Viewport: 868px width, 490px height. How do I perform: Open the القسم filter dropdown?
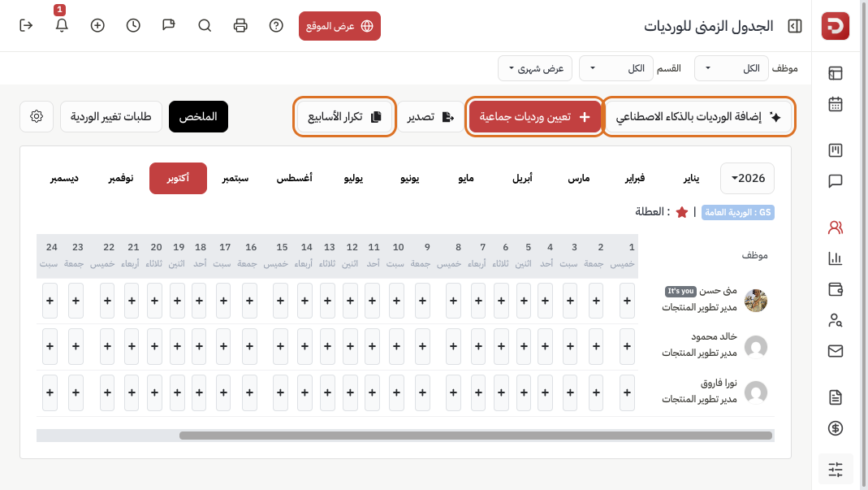click(x=616, y=68)
